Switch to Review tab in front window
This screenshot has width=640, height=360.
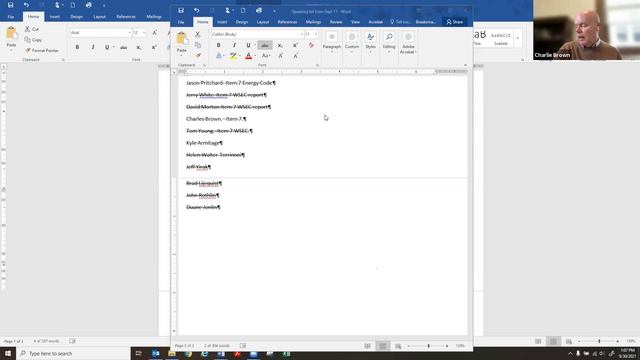pyautogui.click(x=336, y=22)
